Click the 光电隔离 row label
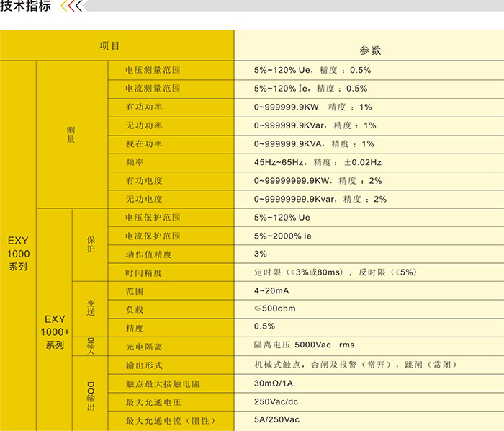The height and width of the screenshot is (431, 504). coord(144,346)
